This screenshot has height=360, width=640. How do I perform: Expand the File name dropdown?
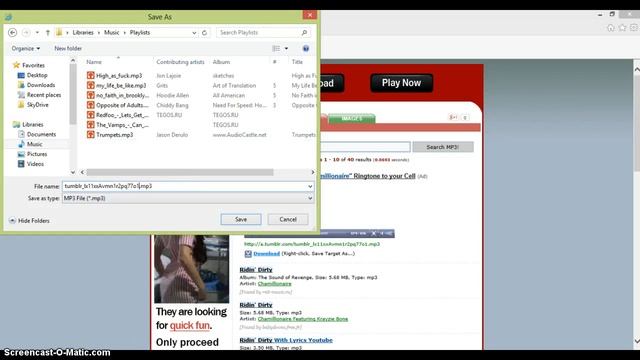coord(310,186)
